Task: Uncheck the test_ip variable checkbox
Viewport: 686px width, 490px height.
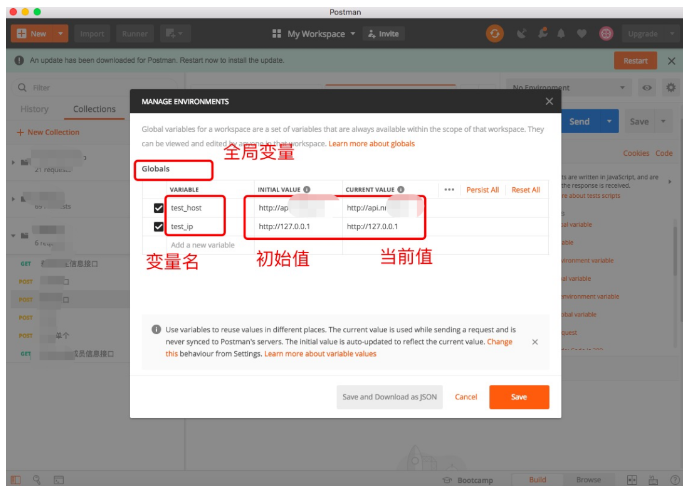Action: [158, 227]
